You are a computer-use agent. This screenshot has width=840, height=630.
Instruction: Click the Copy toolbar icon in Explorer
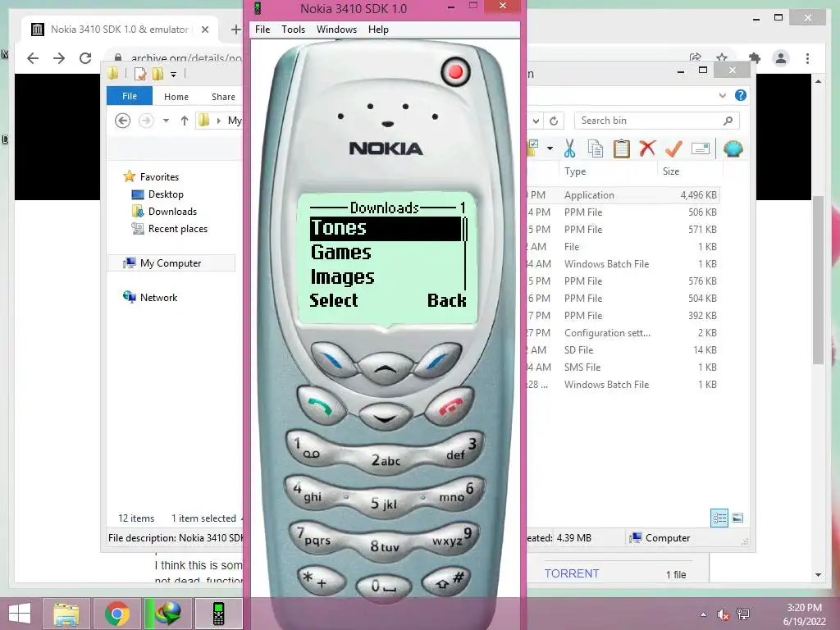(596, 148)
